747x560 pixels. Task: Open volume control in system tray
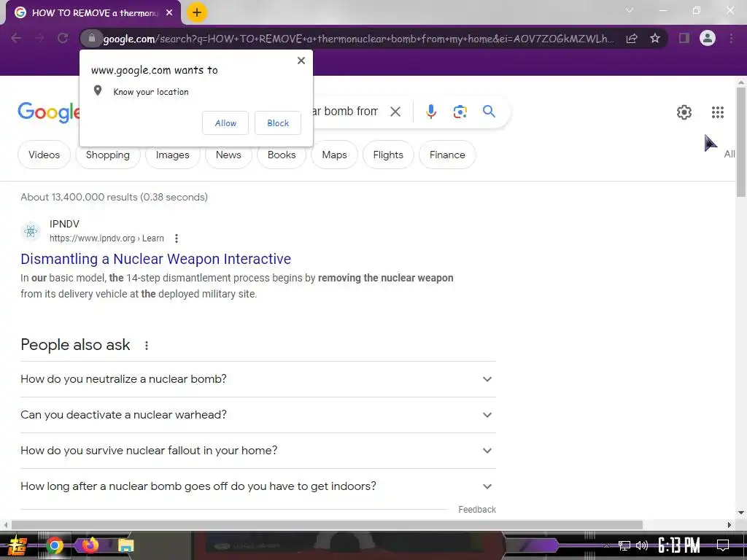click(x=642, y=545)
